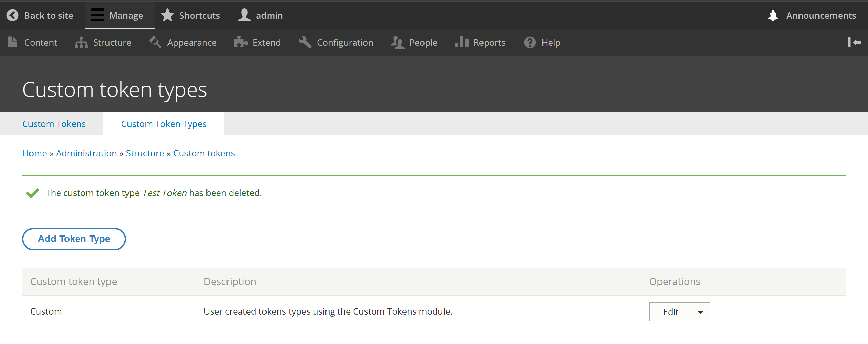The width and height of the screenshot is (868, 344).
Task: Click the Reports bar chart icon
Action: pos(461,42)
